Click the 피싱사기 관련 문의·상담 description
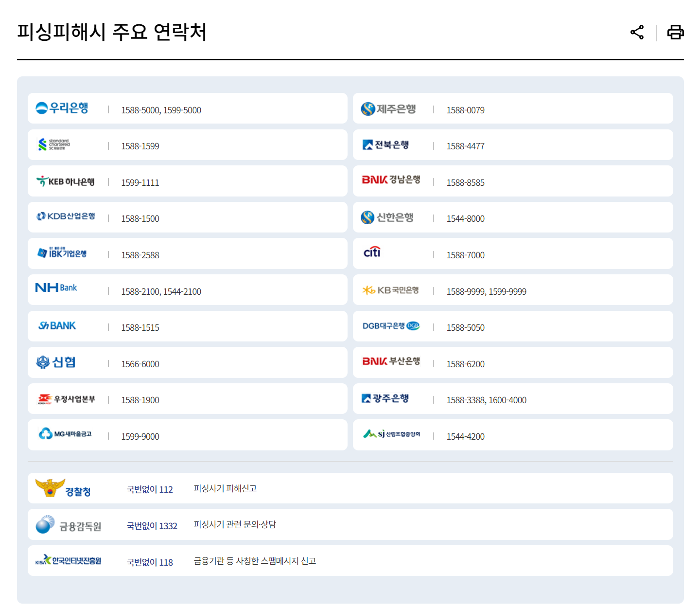 click(x=235, y=524)
